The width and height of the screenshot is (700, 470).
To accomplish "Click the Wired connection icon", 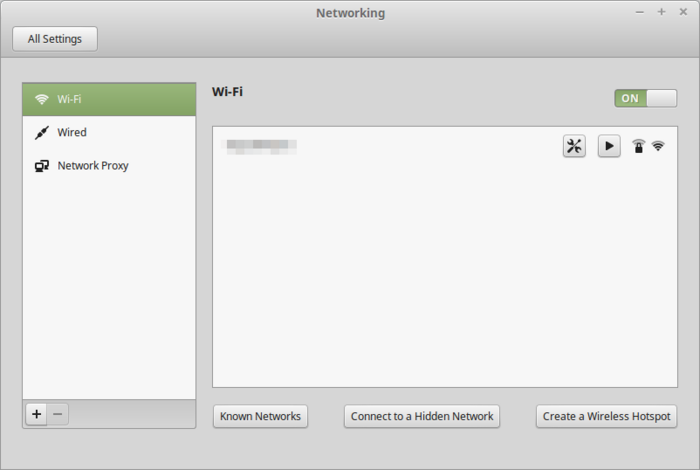I will coord(42,132).
